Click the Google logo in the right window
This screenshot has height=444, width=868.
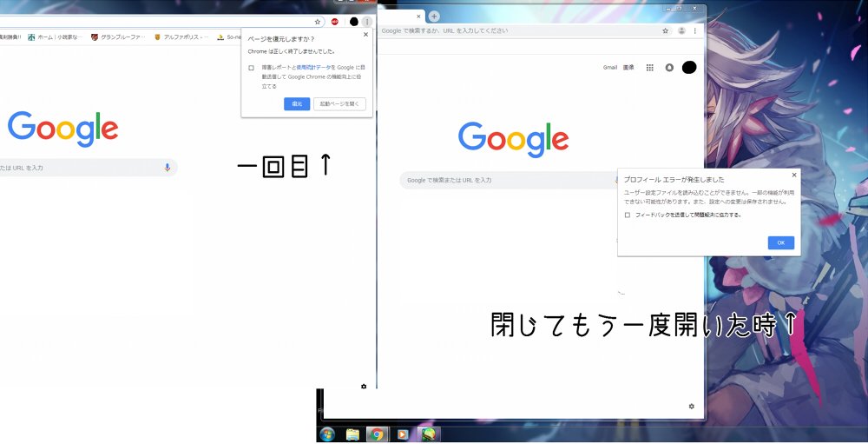[513, 140]
